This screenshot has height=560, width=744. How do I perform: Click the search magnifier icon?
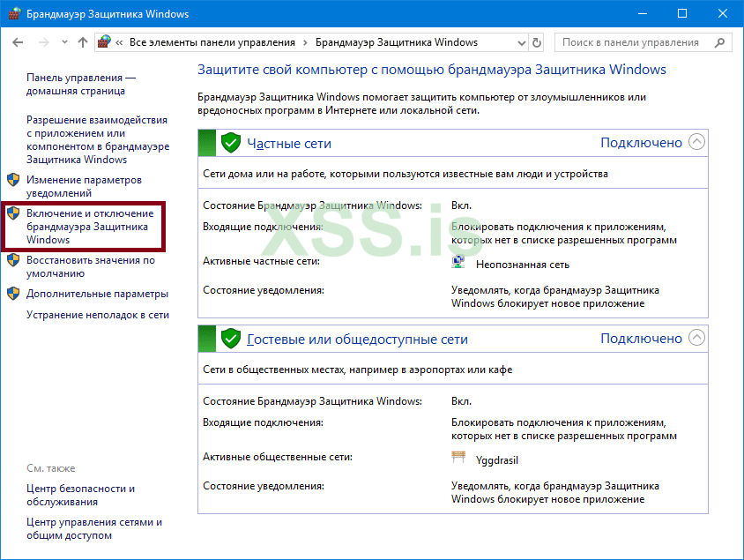pos(719,42)
